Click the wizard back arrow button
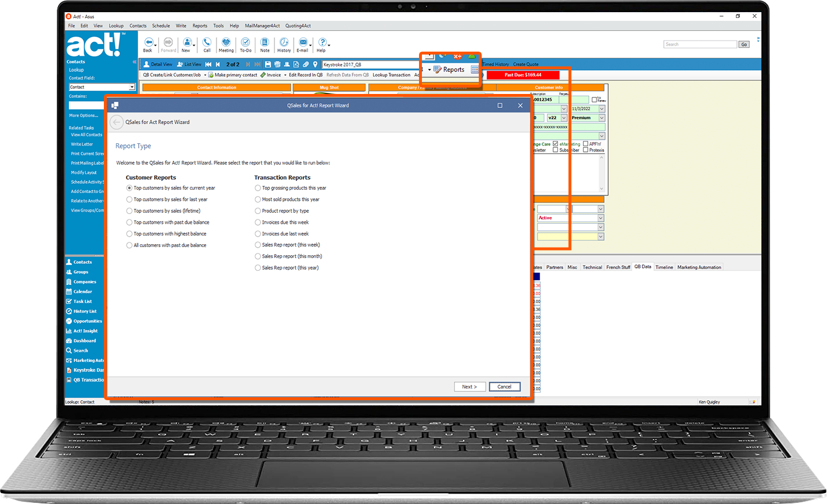This screenshot has width=827, height=504. [x=117, y=122]
